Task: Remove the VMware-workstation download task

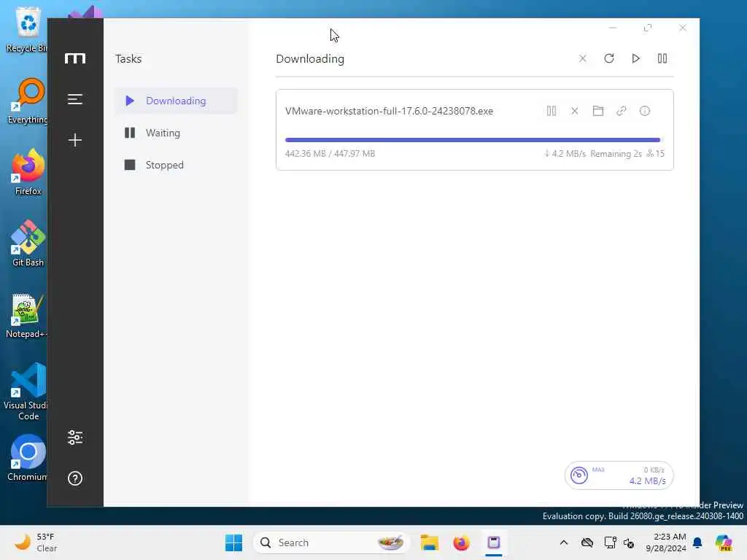Action: coord(575,111)
